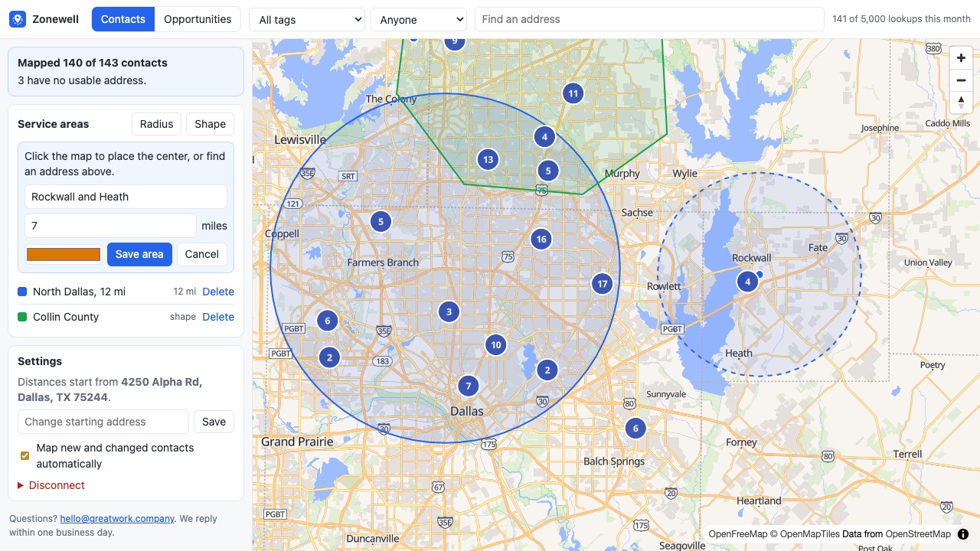Screen dimensions: 980x551
Task: Click the green Collin County color square
Action: [x=22, y=317]
